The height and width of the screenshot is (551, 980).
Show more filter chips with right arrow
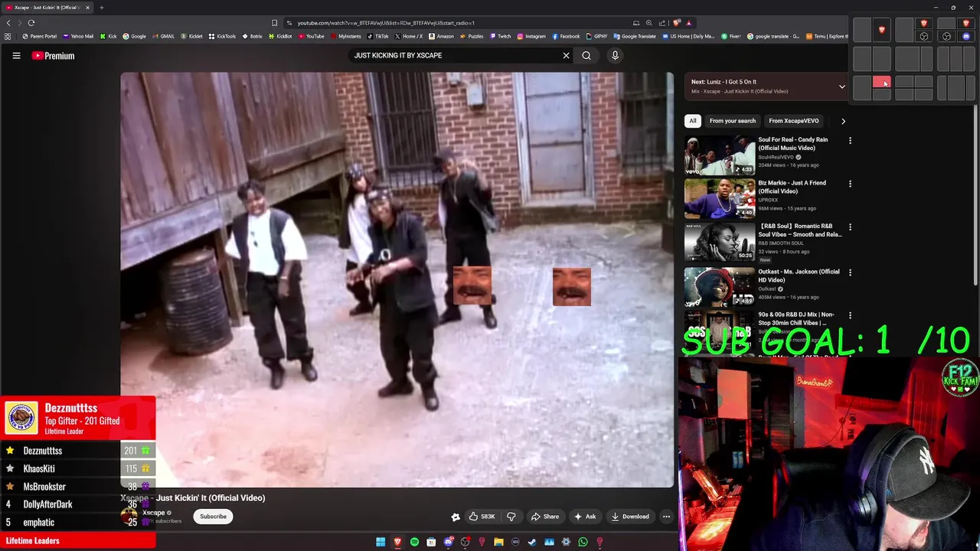coord(843,121)
